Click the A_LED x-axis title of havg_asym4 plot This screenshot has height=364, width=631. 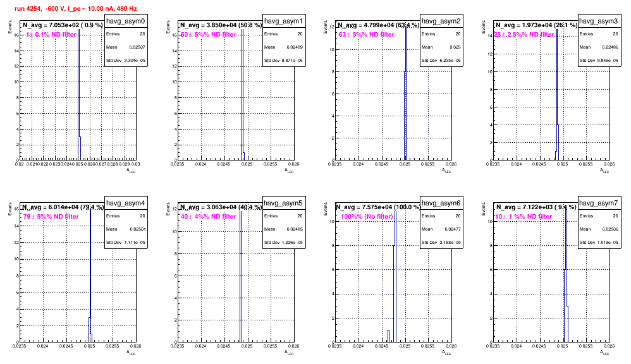[131, 353]
